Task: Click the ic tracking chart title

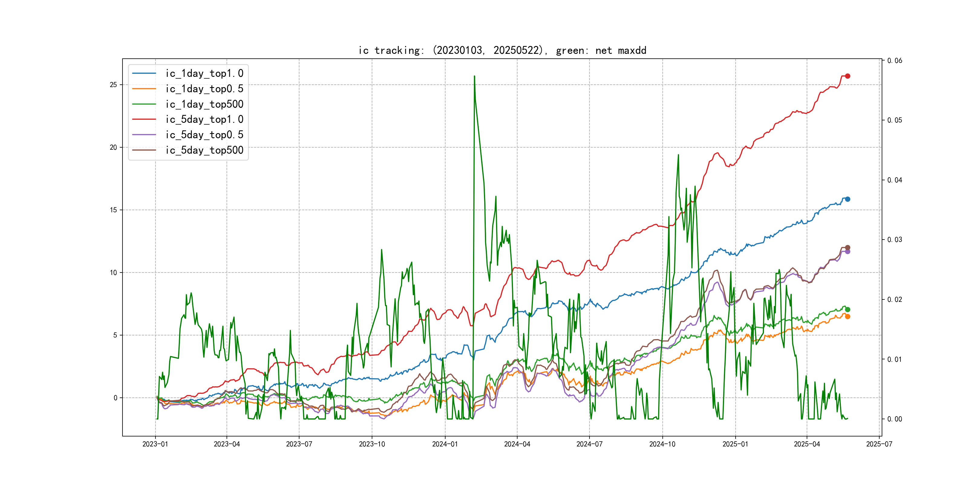Action: click(502, 51)
